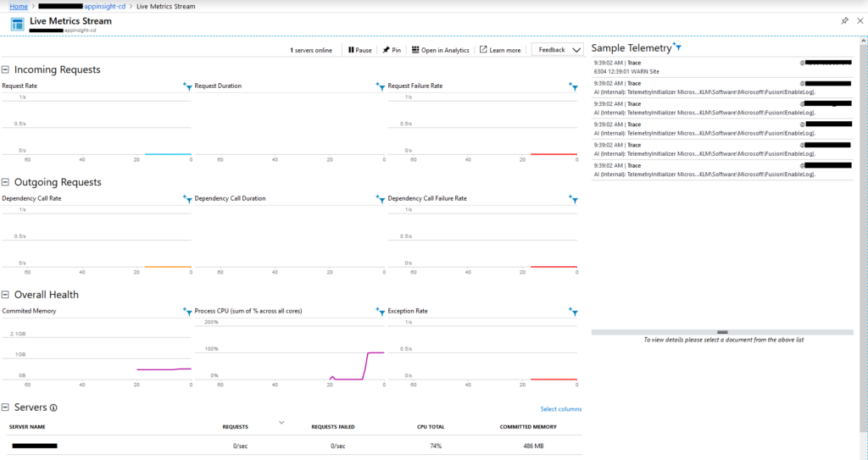The height and width of the screenshot is (460, 868).
Task: Click the Live Metrics Stream blade icon
Action: point(17,25)
